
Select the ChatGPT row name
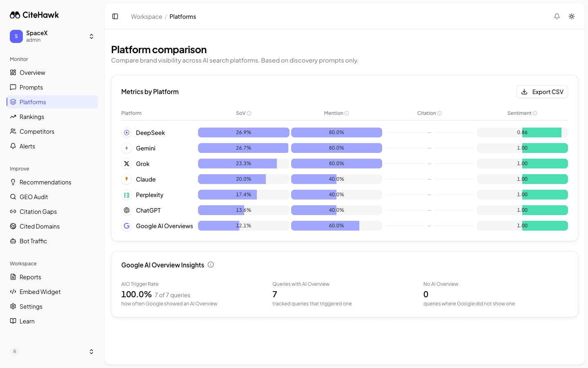coord(148,211)
